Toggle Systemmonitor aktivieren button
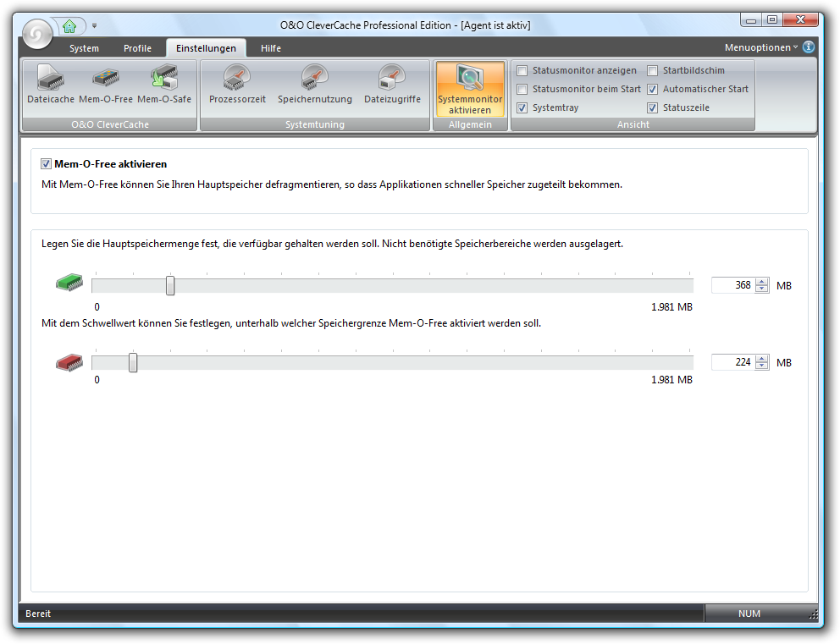840x644 pixels. pyautogui.click(x=470, y=88)
